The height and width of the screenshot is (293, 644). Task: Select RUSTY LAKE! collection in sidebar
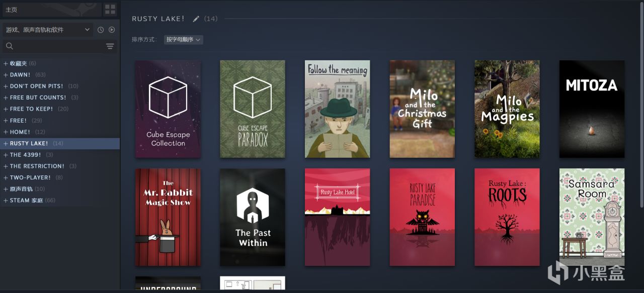[60, 143]
